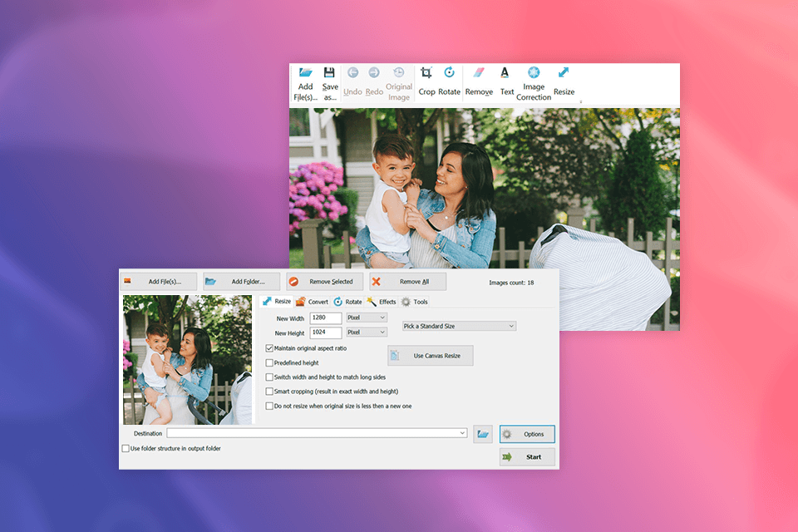This screenshot has width=798, height=532.
Task: Click the Save as floppy disk icon
Action: tap(329, 72)
